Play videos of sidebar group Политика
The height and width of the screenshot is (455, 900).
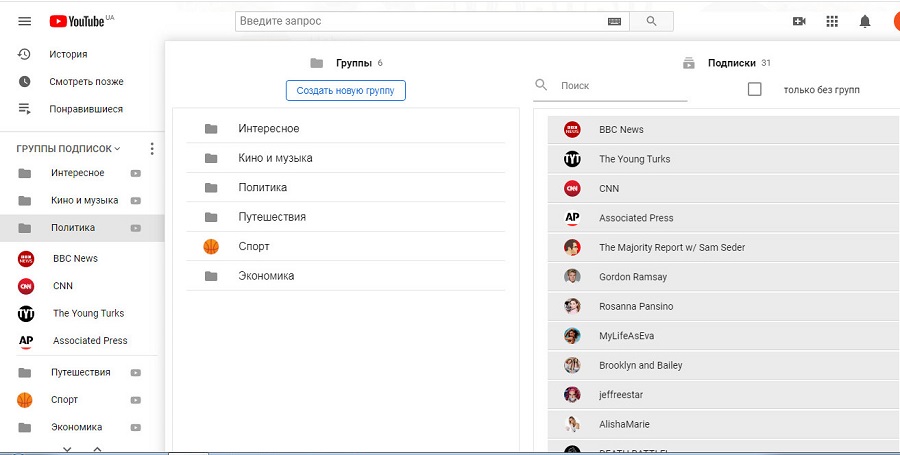[x=135, y=228]
